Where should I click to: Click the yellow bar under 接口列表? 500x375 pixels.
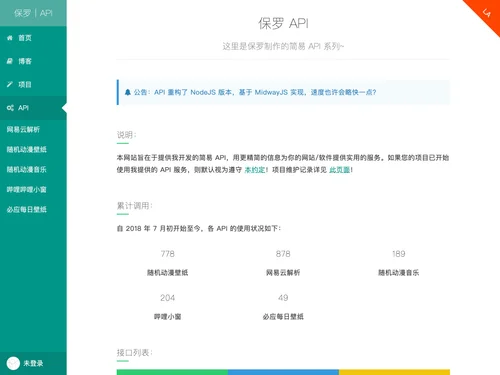pos(394,372)
